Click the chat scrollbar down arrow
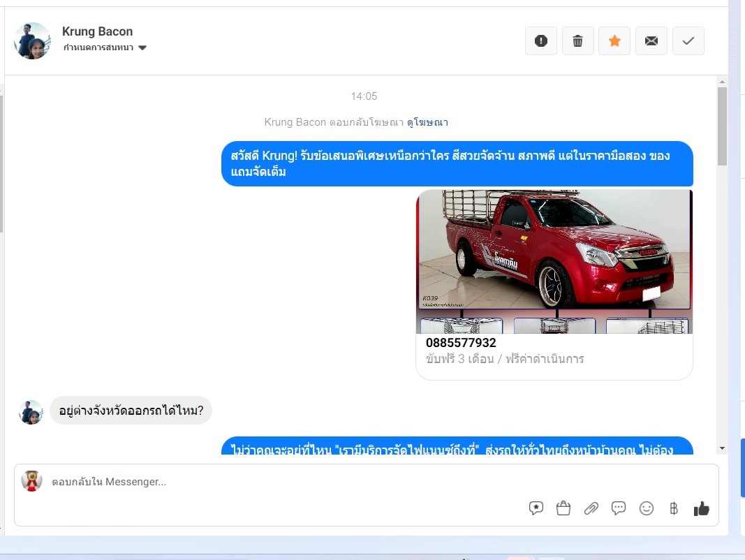This screenshot has width=745, height=560. click(722, 448)
